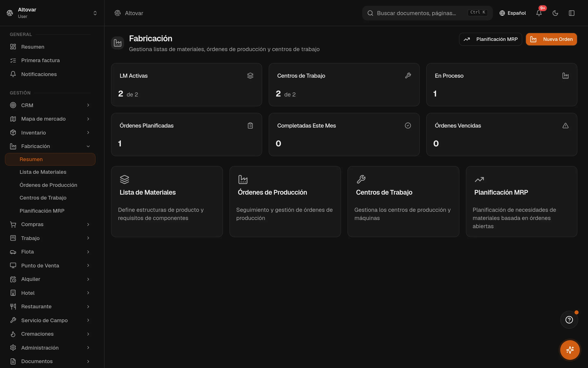Click the Nueva Orden button
This screenshot has width=588, height=368.
(x=551, y=39)
